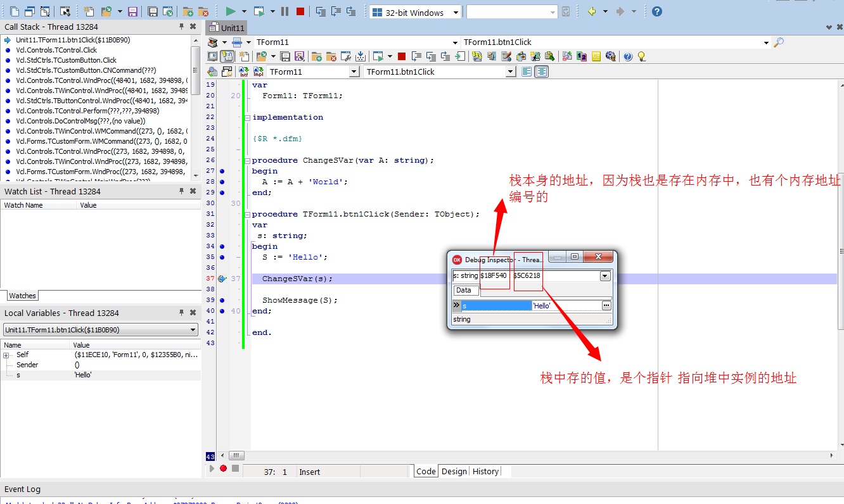Expand the Self variable tree node
This screenshot has width=844, height=504.
pos(6,355)
